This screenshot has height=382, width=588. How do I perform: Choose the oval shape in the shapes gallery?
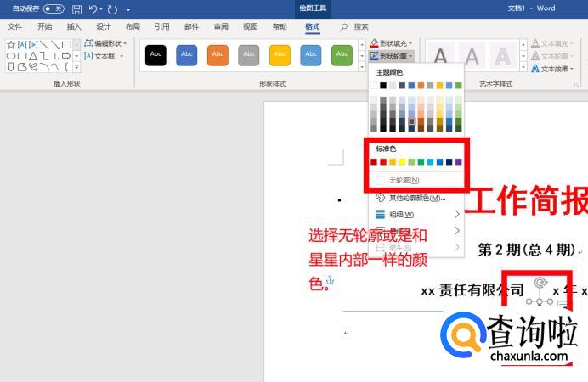[x=11, y=56]
